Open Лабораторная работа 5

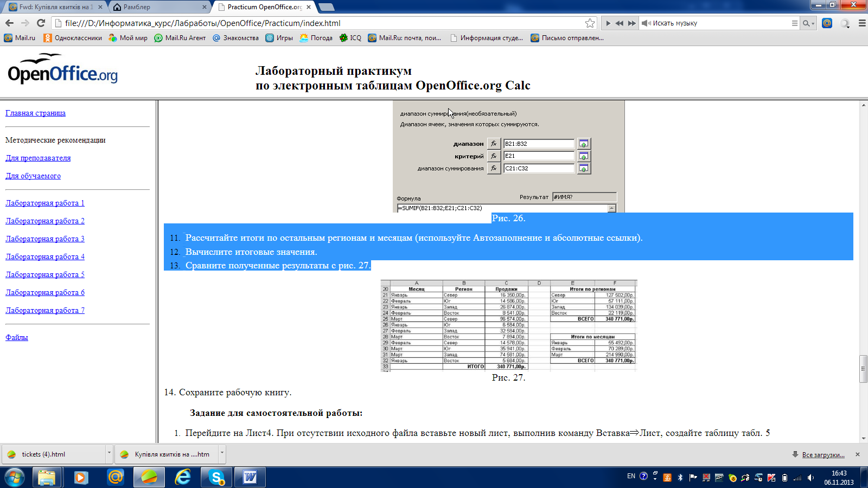point(45,274)
